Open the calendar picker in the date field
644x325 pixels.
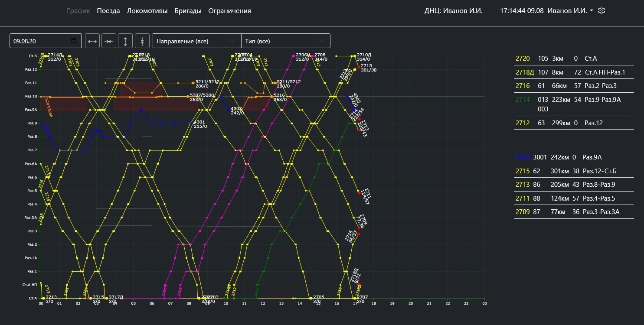coord(74,41)
